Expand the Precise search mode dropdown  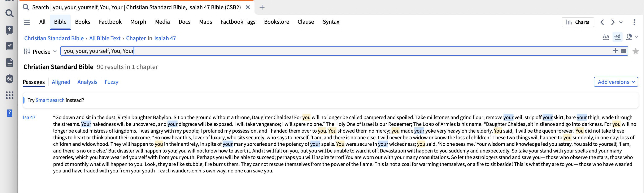[x=40, y=51]
